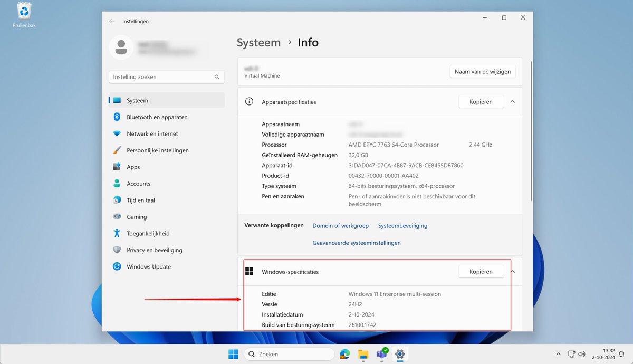Open Bluetooth en apparaten settings
The image size is (633, 364).
coord(158,117)
